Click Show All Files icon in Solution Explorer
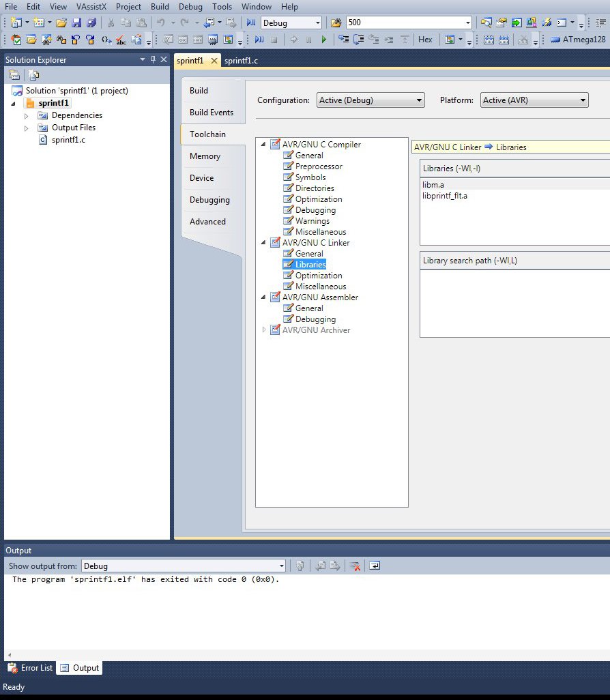Viewport: 610px width, 700px height. point(34,75)
